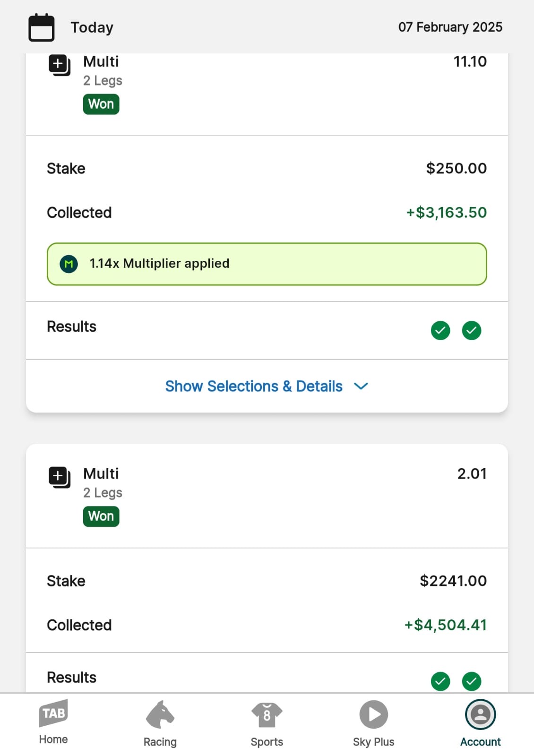The image size is (534, 756).
Task: Tap second green result tick of 11.10 multi
Action: click(x=472, y=330)
